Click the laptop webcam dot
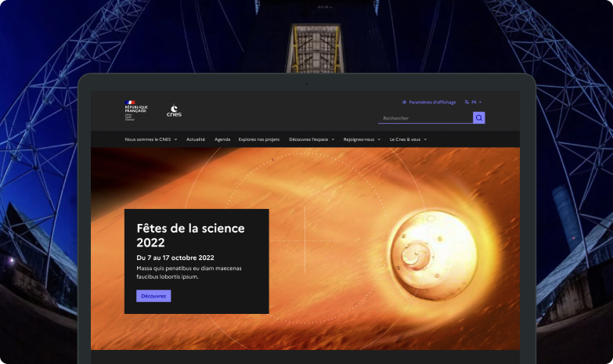The image size is (613, 364). pos(307,84)
